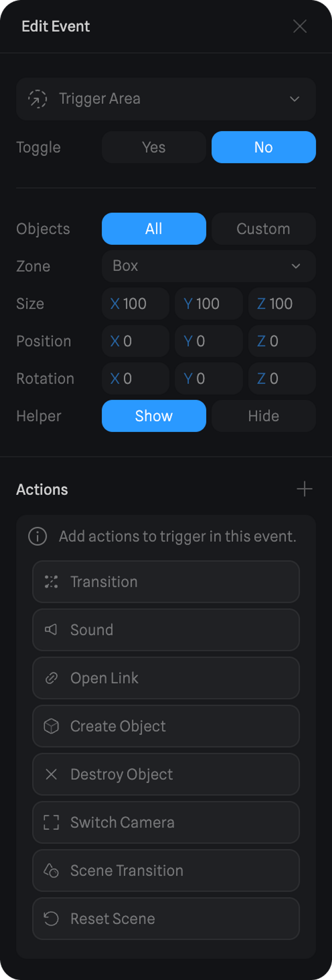Click the Open Link chain icon
Screen dimensions: 332x980
(51, 678)
